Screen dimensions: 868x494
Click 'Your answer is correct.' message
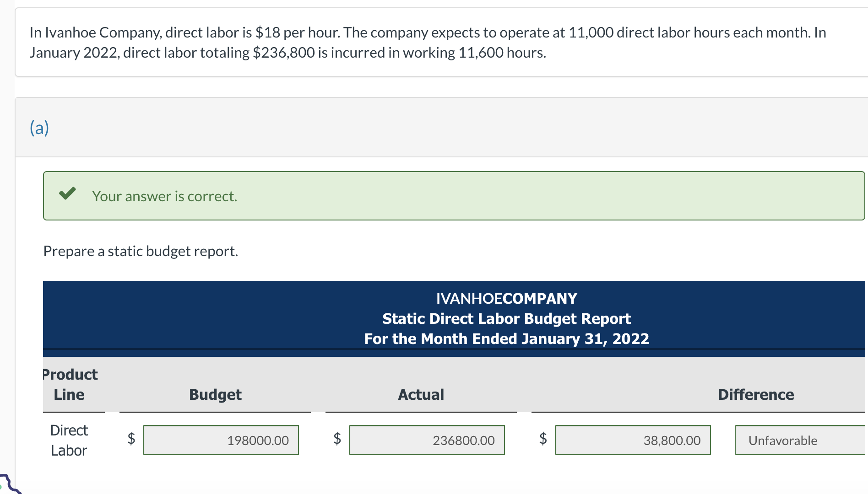pyautogui.click(x=164, y=196)
